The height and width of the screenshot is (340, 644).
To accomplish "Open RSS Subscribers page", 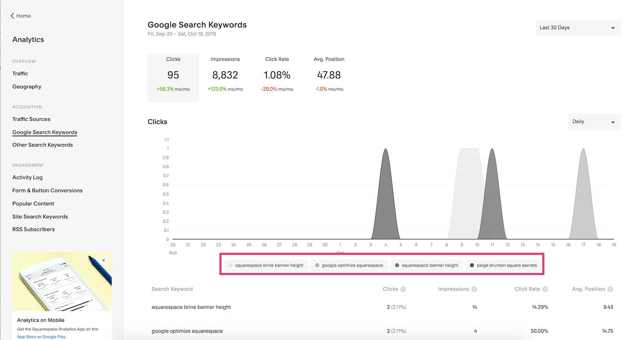I will tap(33, 229).
